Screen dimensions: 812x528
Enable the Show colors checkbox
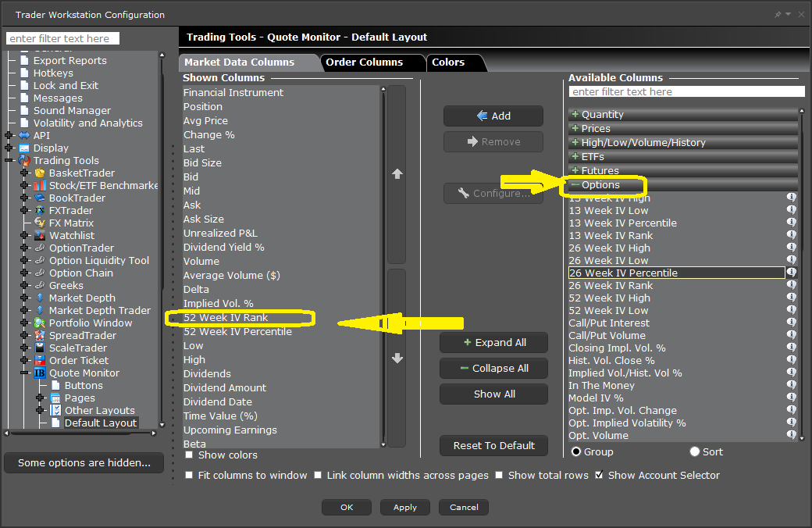[x=189, y=455]
